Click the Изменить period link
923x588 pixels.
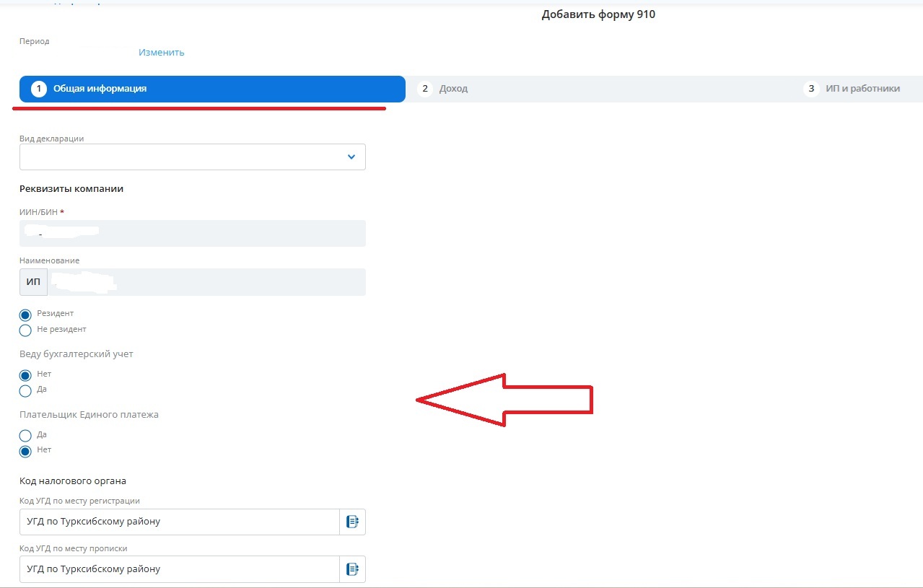point(162,53)
